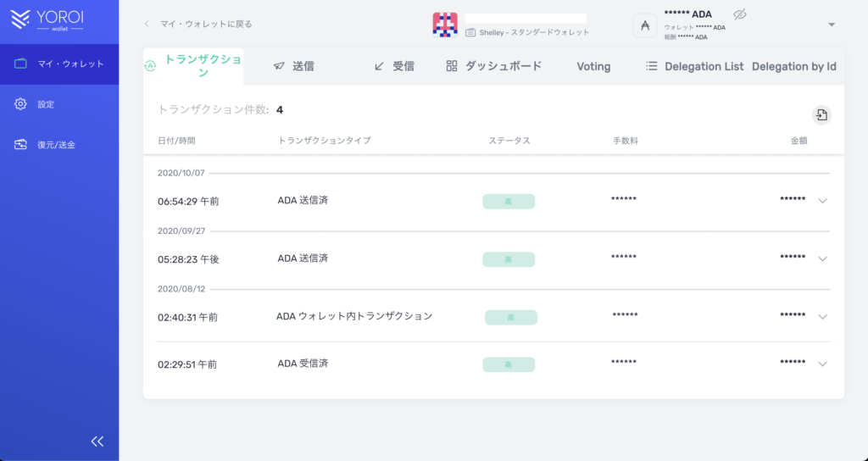Open the ダッシュボード tab
The width and height of the screenshot is (868, 461).
pyautogui.click(x=493, y=66)
